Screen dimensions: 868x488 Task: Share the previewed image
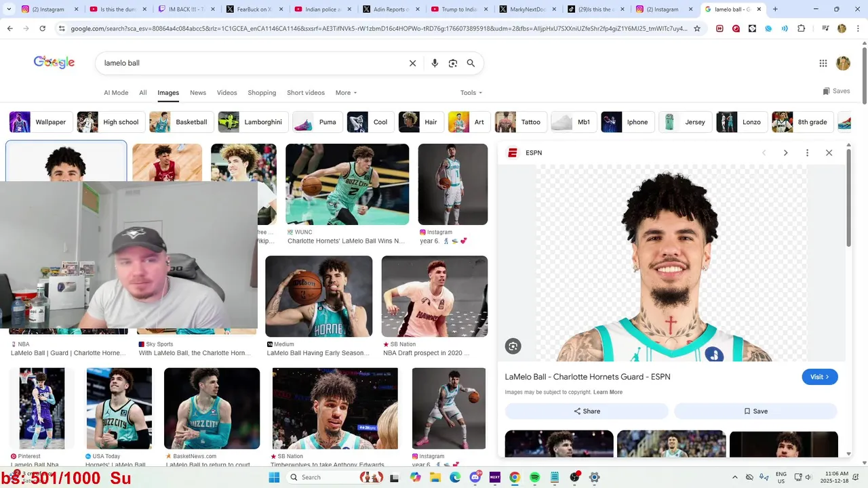point(587,411)
